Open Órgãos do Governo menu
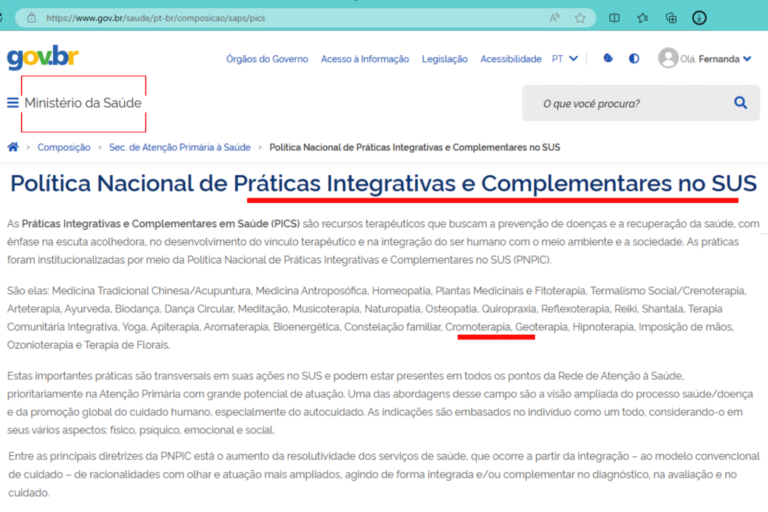The height and width of the screenshot is (512, 768). coord(268,59)
